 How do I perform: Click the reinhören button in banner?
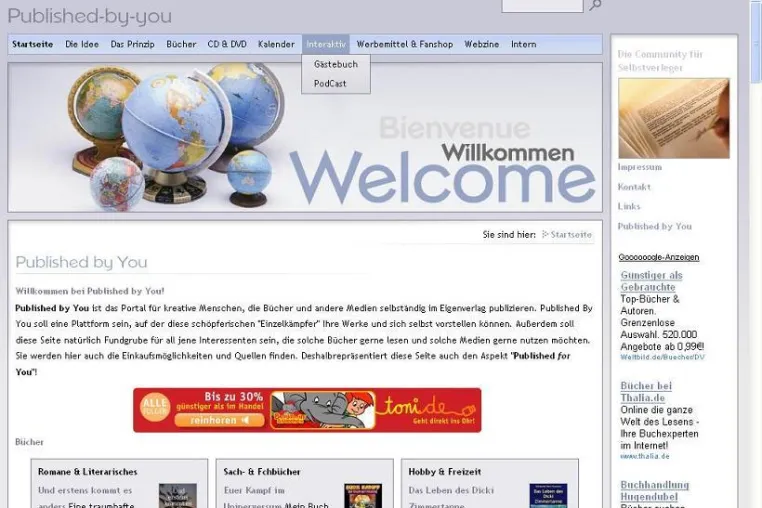(x=219, y=420)
